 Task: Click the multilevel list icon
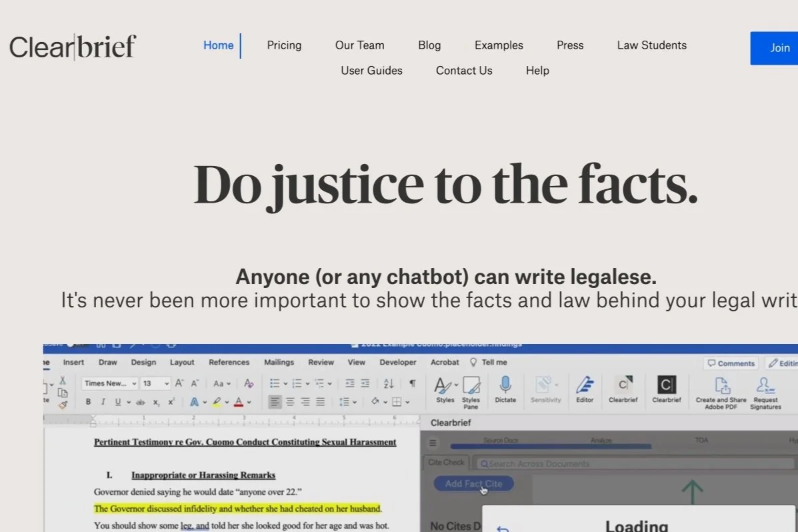point(319,383)
